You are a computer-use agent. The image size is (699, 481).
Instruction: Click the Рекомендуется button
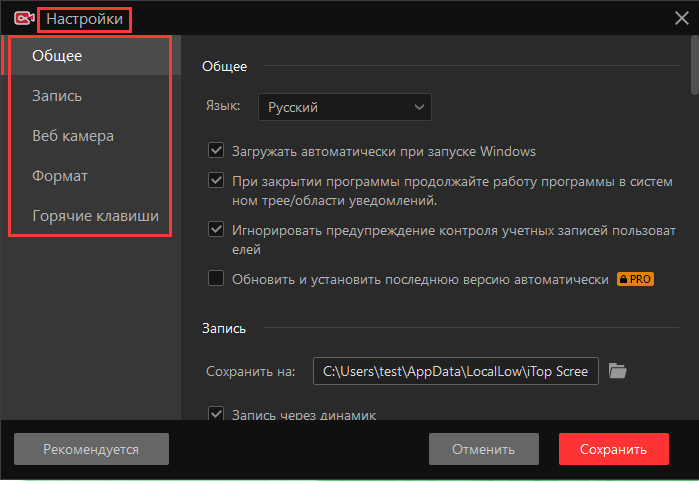click(91, 449)
